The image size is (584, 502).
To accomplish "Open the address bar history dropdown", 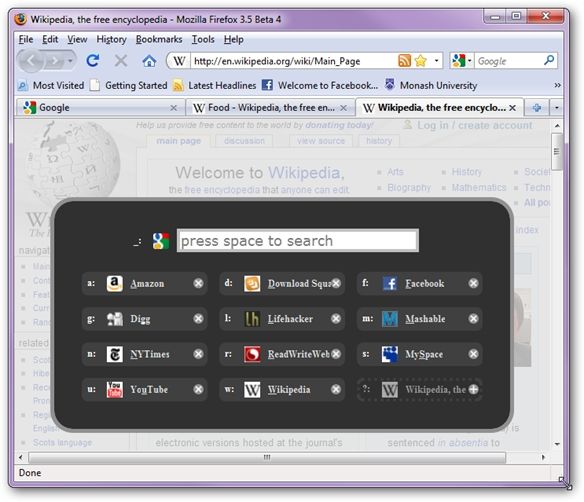I will pyautogui.click(x=436, y=61).
